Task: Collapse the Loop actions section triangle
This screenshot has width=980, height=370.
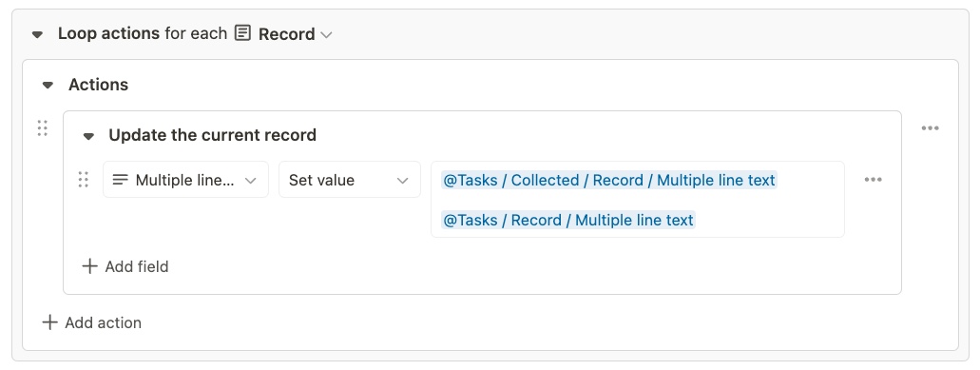Action: pyautogui.click(x=37, y=34)
